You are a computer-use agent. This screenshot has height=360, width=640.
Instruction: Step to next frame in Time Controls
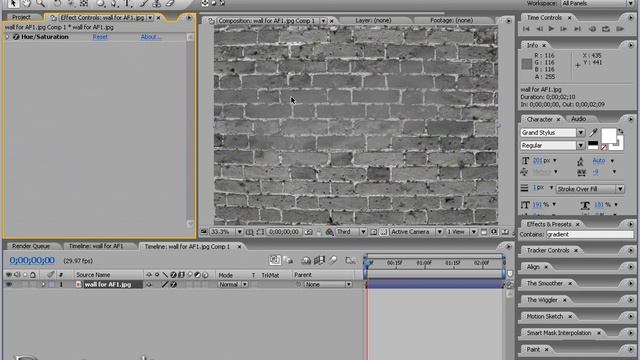click(x=564, y=29)
